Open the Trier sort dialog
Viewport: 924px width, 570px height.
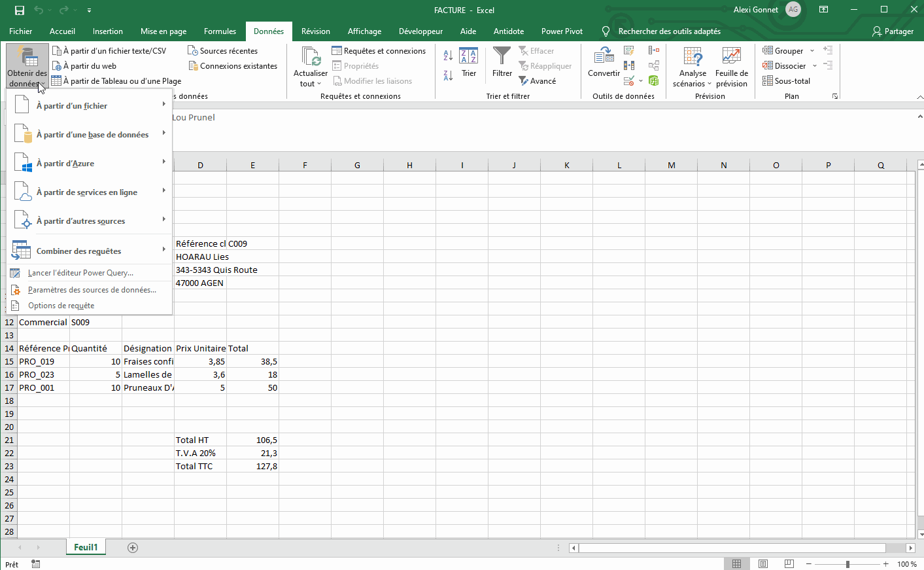point(469,62)
